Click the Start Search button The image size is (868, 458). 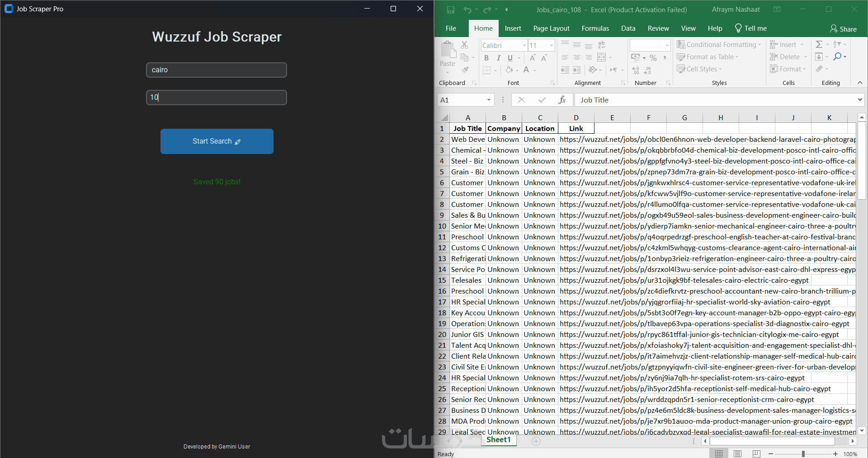[217, 141]
